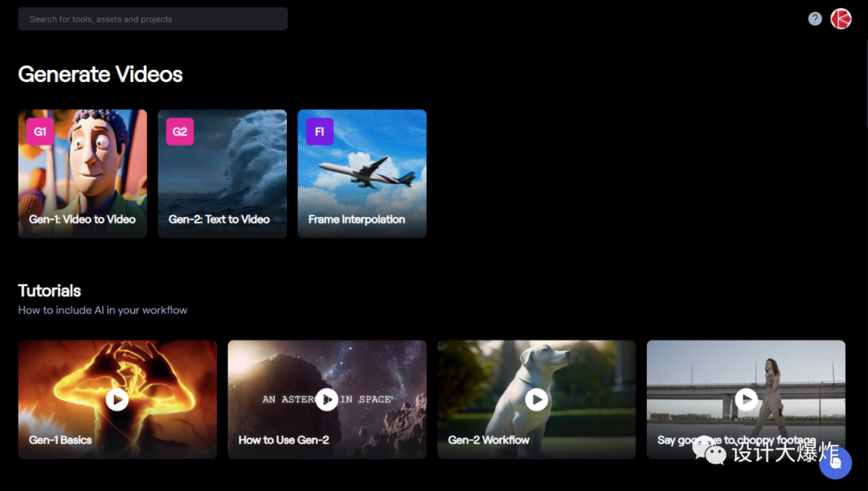Play the choppy footage tutorial video
868x491 pixels.
click(x=746, y=399)
